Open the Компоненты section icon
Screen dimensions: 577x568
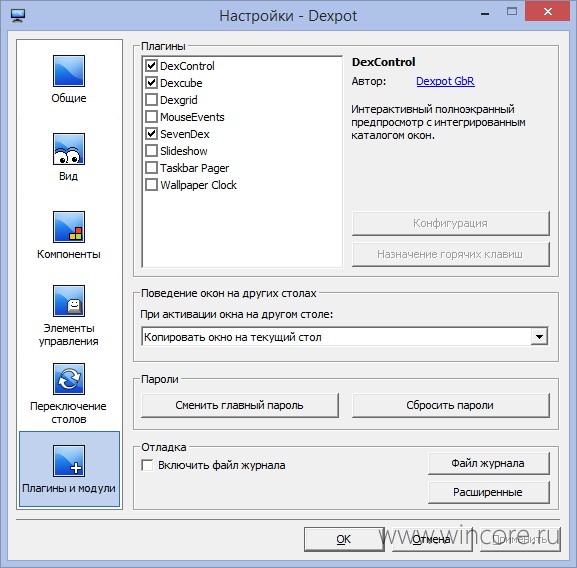pyautogui.click(x=69, y=227)
